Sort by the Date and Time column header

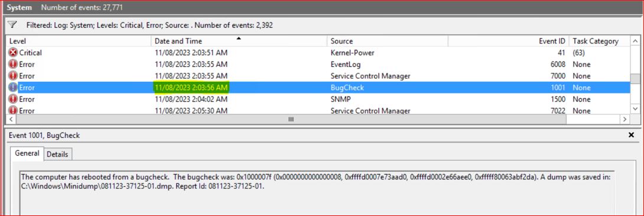239,41
